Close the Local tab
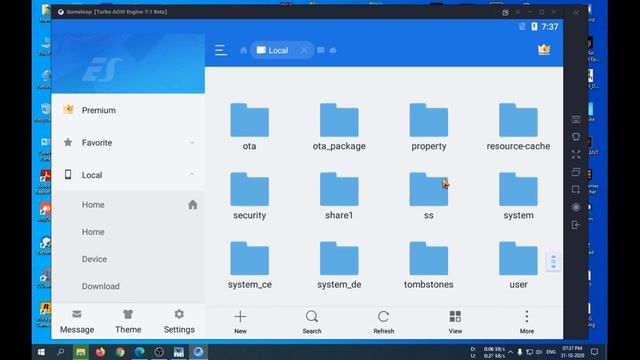The image size is (640, 360). coord(304,50)
